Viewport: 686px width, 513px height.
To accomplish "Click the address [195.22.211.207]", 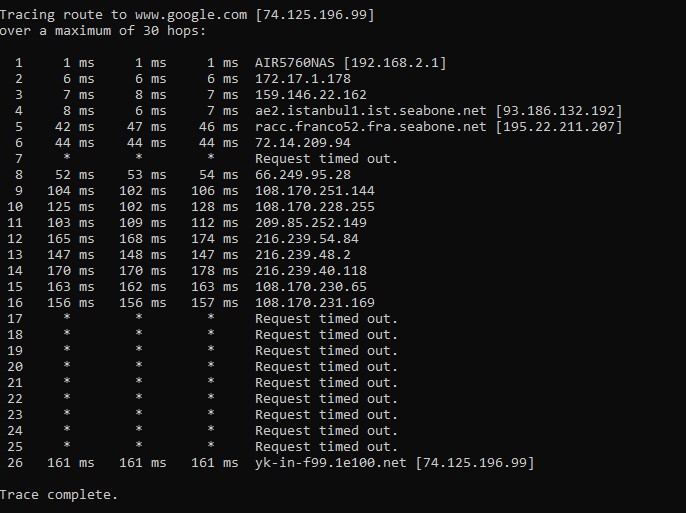I will (x=559, y=127).
